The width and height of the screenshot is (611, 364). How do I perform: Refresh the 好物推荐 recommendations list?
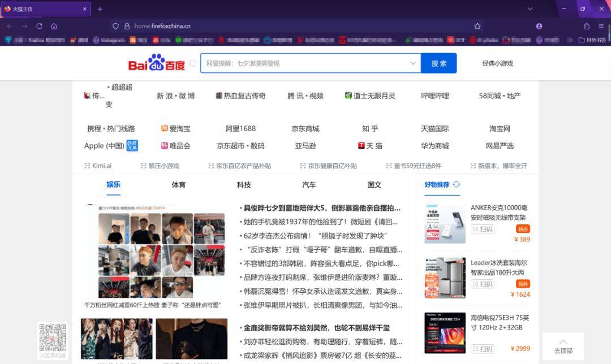[457, 185]
